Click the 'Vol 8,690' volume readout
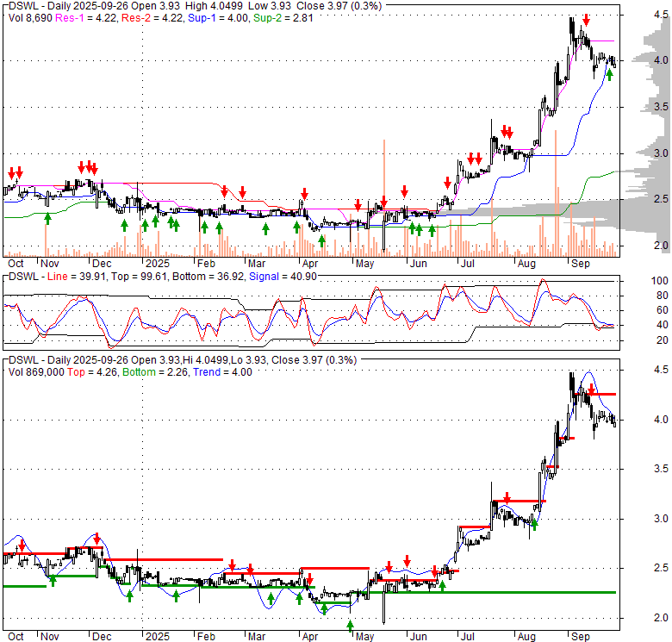This screenshot has height=642, width=672. (x=30, y=18)
